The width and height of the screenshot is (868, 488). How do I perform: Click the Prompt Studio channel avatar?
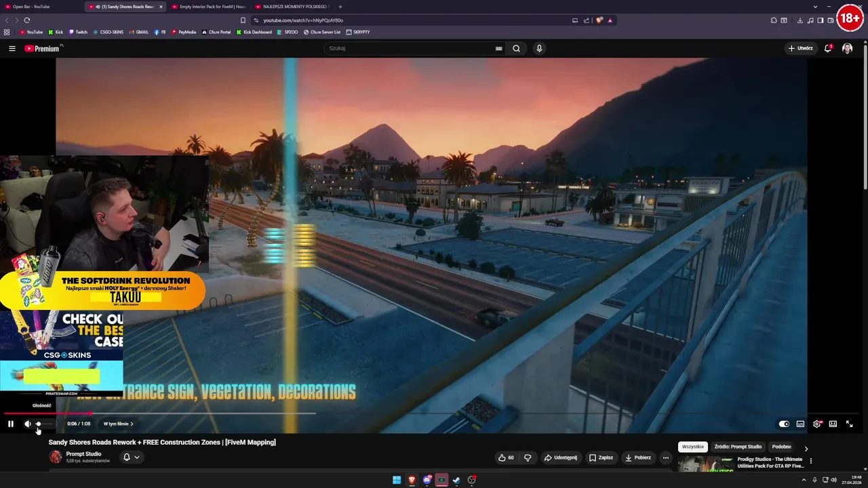coord(56,457)
